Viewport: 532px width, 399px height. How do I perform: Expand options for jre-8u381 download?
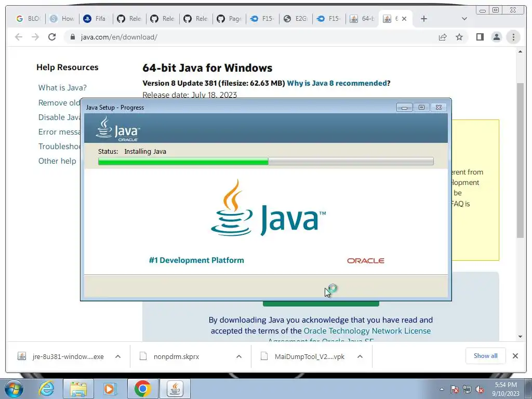pyautogui.click(x=118, y=356)
